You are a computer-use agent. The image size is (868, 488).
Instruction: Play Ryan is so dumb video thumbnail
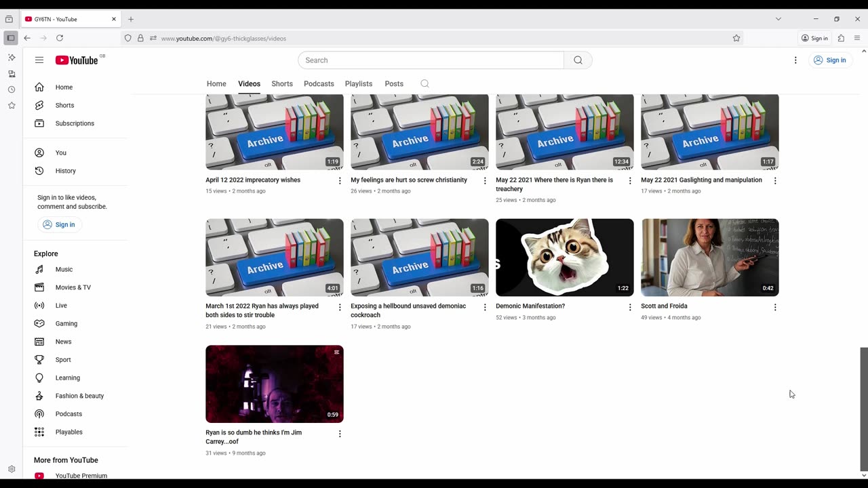tap(275, 384)
